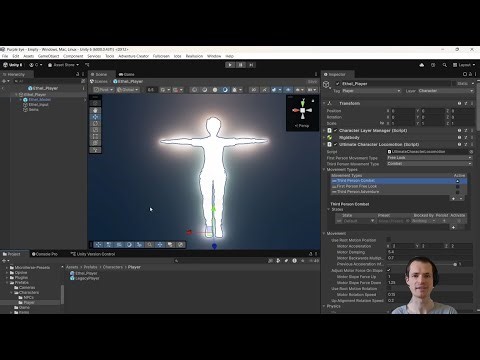Toggle Active for First Person Free Look
This screenshot has height=360, width=480.
pyautogui.click(x=457, y=186)
